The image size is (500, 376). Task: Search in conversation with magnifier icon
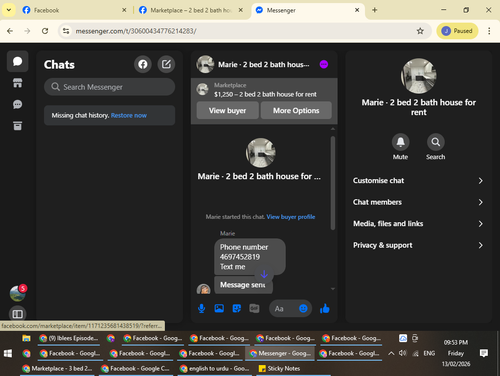coord(435,142)
